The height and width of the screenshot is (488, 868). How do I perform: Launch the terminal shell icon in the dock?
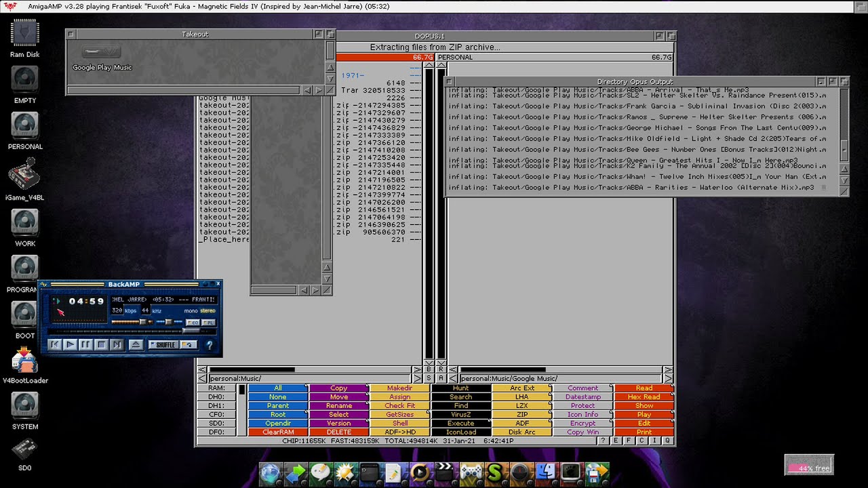click(370, 473)
